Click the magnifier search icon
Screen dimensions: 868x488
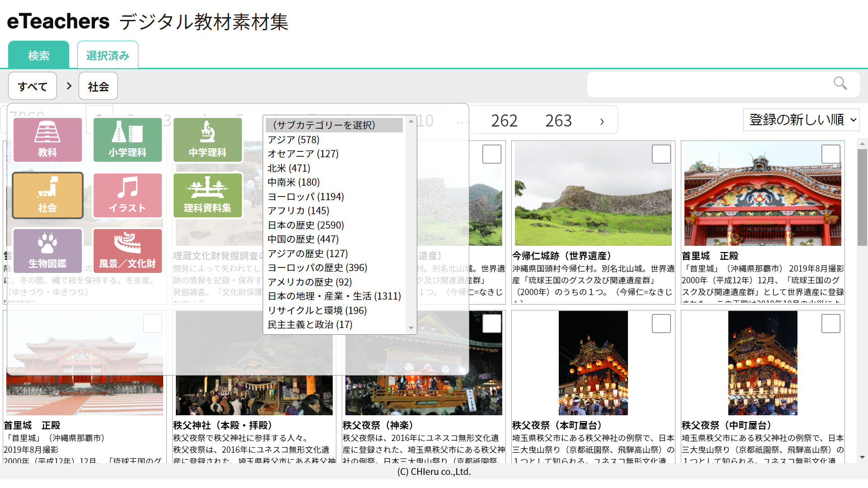[x=840, y=84]
